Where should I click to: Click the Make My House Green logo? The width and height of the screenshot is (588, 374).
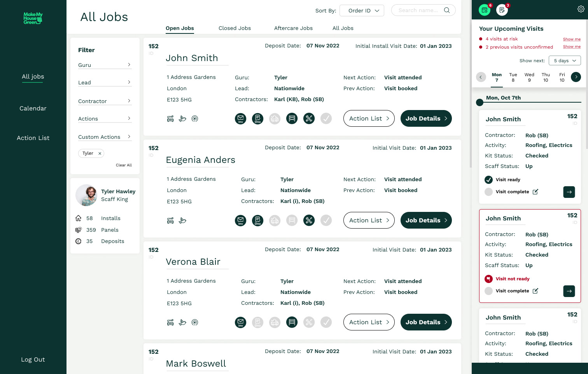33,18
